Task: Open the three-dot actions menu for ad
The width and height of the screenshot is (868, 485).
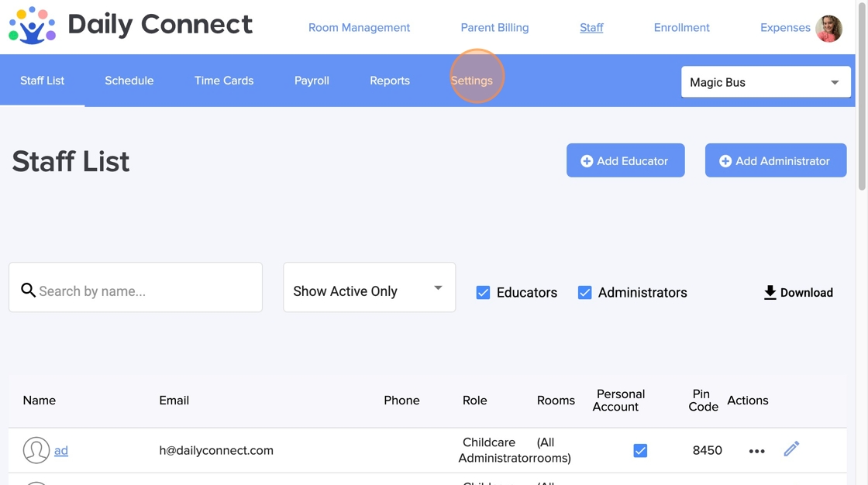Action: click(756, 451)
